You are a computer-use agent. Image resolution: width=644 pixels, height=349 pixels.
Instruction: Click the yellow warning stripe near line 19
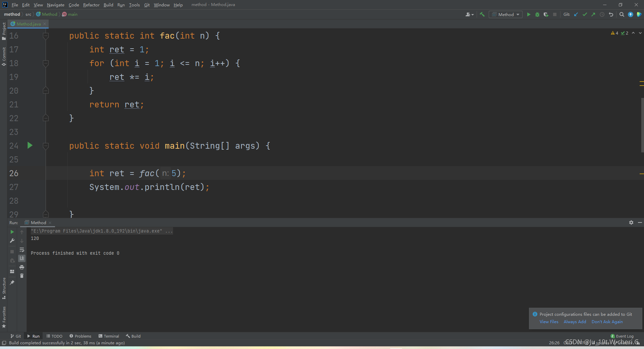tap(642, 82)
